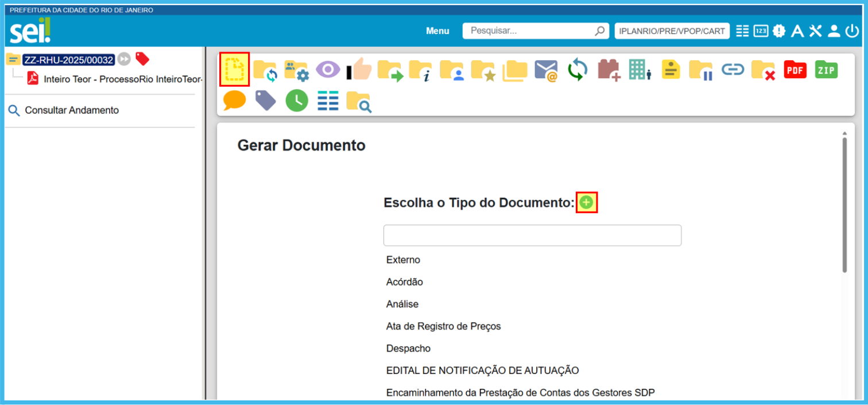The width and height of the screenshot is (868, 405).
Task: Generate PDF using the red PDF icon
Action: click(x=795, y=70)
